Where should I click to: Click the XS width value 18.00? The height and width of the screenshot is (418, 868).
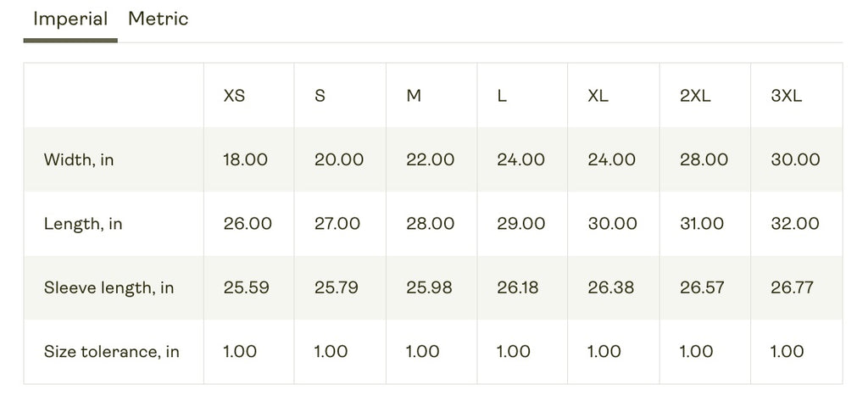[246, 159]
